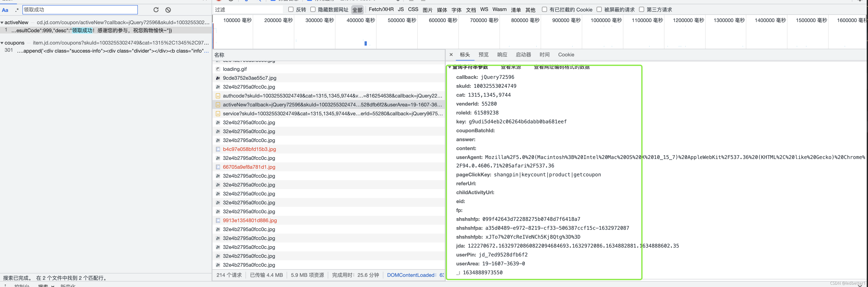Select the 9cde3752e3ae55c7.jpg request
The image size is (868, 287).
[329, 78]
